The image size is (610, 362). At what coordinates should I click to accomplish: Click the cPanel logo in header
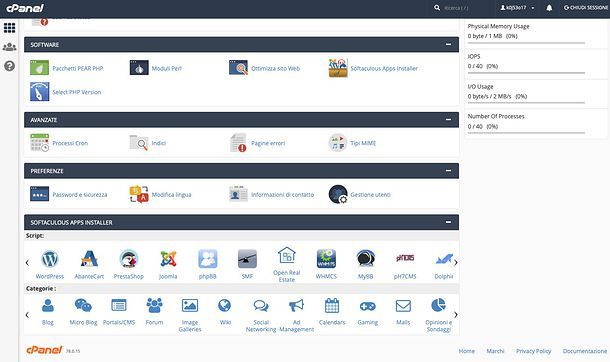coord(25,8)
